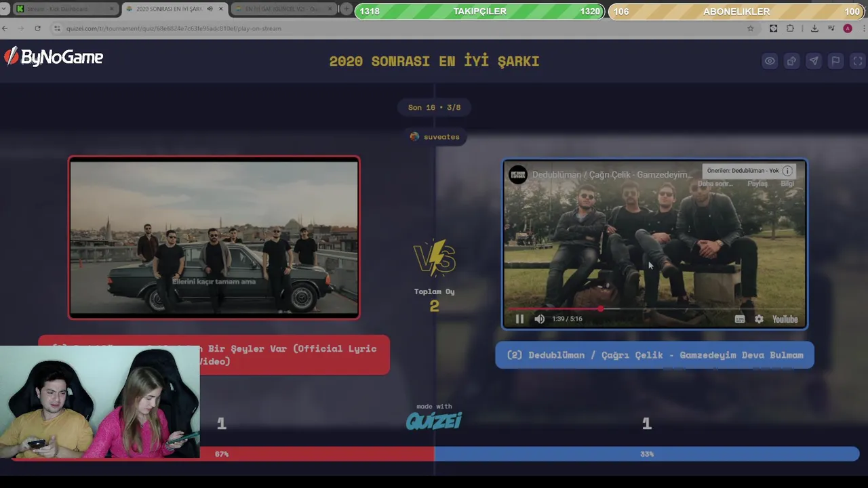The height and width of the screenshot is (488, 868).
Task: Click the VS lightning emblem
Action: pyautogui.click(x=434, y=258)
